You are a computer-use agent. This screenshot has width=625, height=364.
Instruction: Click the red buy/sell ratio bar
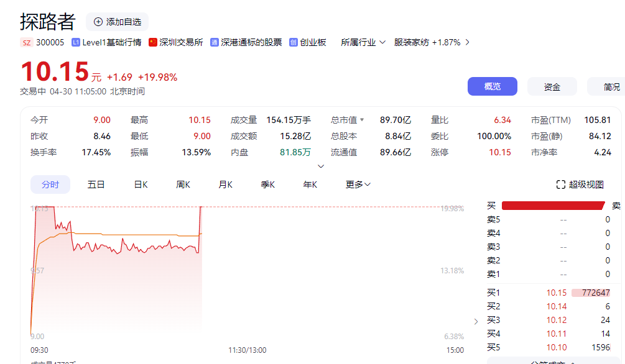point(553,206)
